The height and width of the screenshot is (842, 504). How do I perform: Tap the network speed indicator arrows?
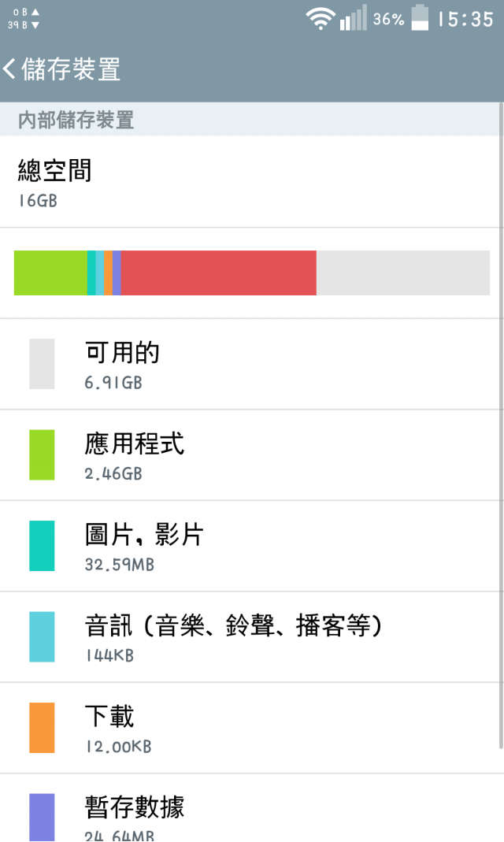(x=35, y=18)
